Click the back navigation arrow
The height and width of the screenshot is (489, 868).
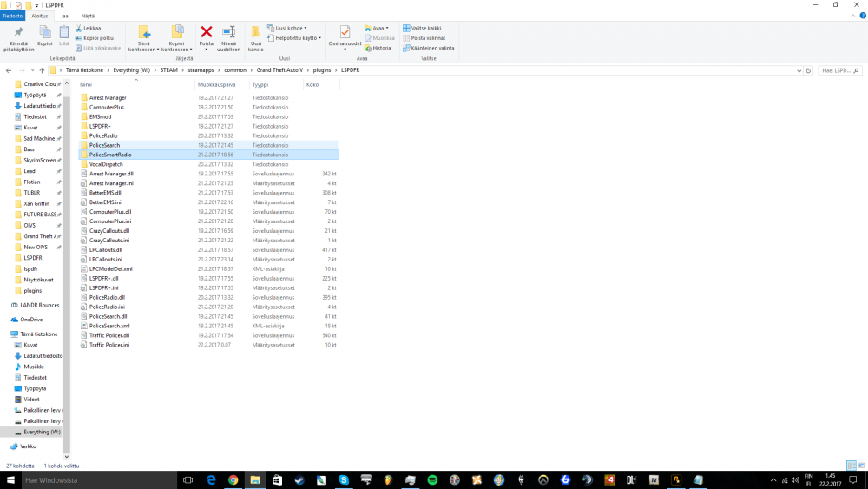click(x=9, y=70)
